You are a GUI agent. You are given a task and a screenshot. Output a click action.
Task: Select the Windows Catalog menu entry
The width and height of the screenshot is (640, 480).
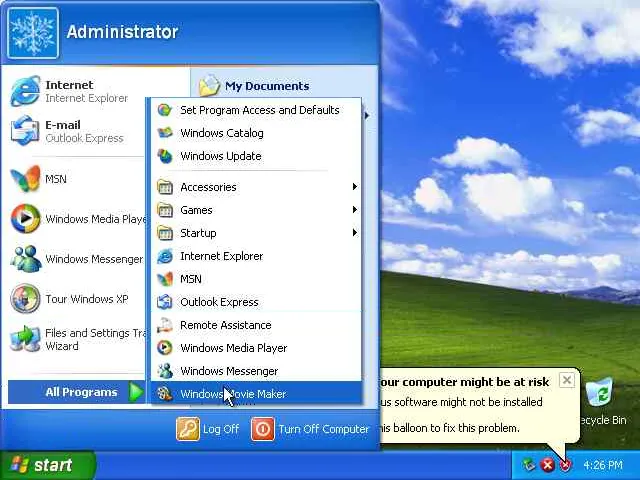tap(256, 133)
